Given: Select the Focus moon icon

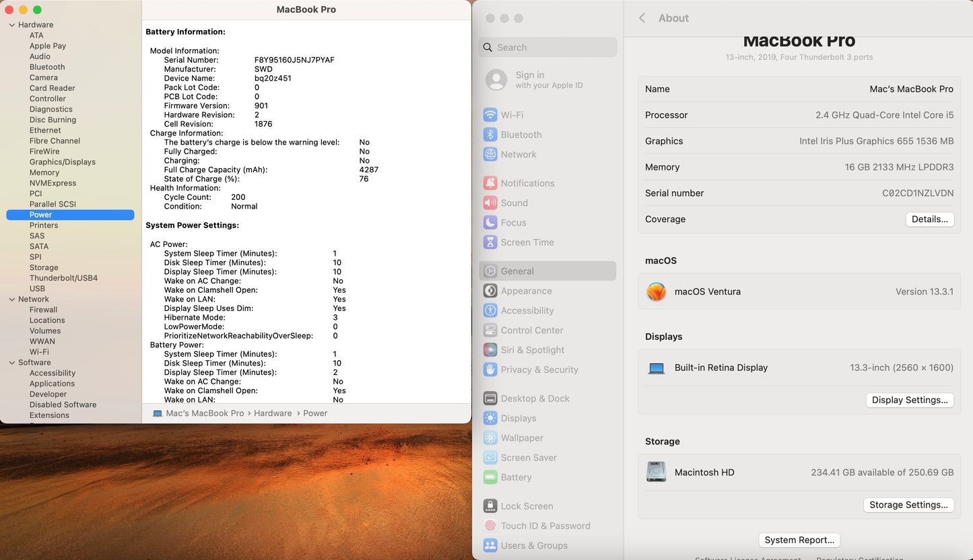Looking at the screenshot, I should pyautogui.click(x=490, y=223).
